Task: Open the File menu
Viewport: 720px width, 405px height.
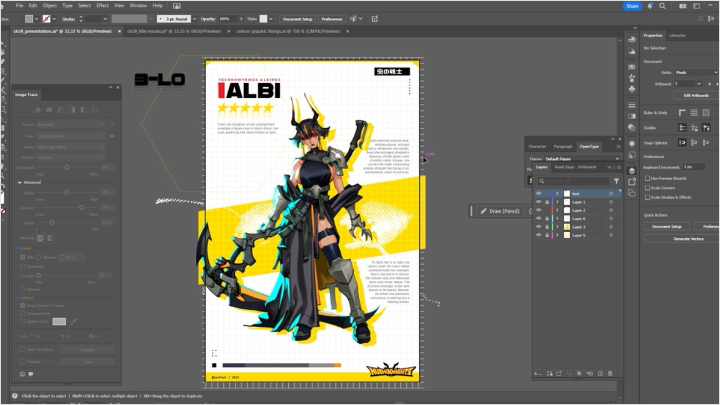Action: (19, 6)
